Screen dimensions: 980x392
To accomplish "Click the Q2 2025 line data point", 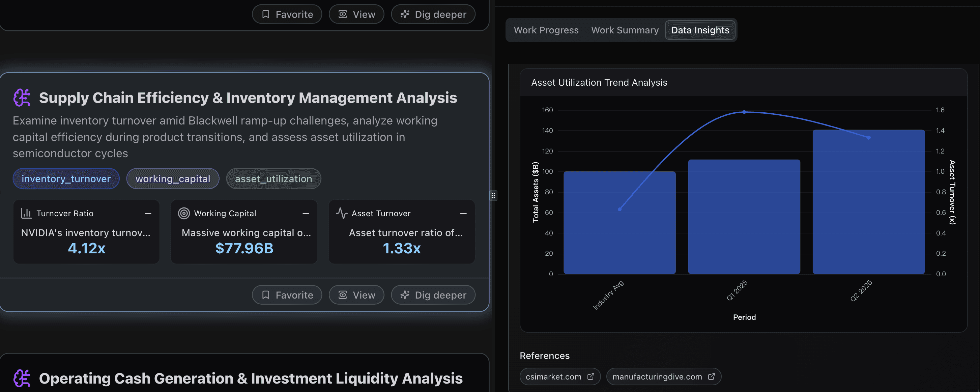I will pos(868,138).
